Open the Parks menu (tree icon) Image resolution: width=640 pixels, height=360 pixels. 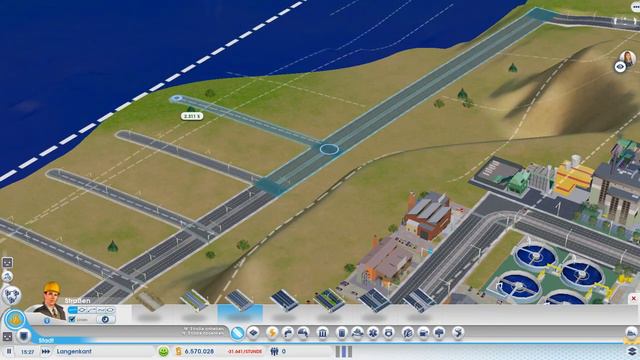click(x=439, y=333)
